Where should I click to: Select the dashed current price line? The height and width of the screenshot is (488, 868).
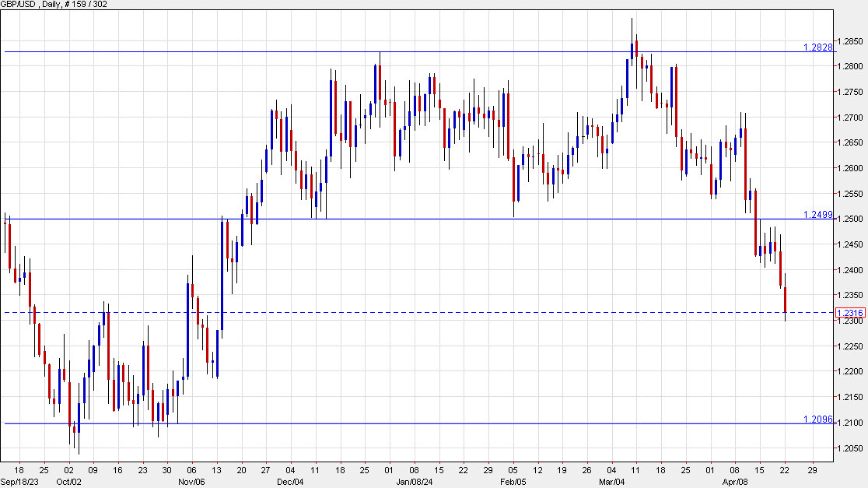(389, 311)
